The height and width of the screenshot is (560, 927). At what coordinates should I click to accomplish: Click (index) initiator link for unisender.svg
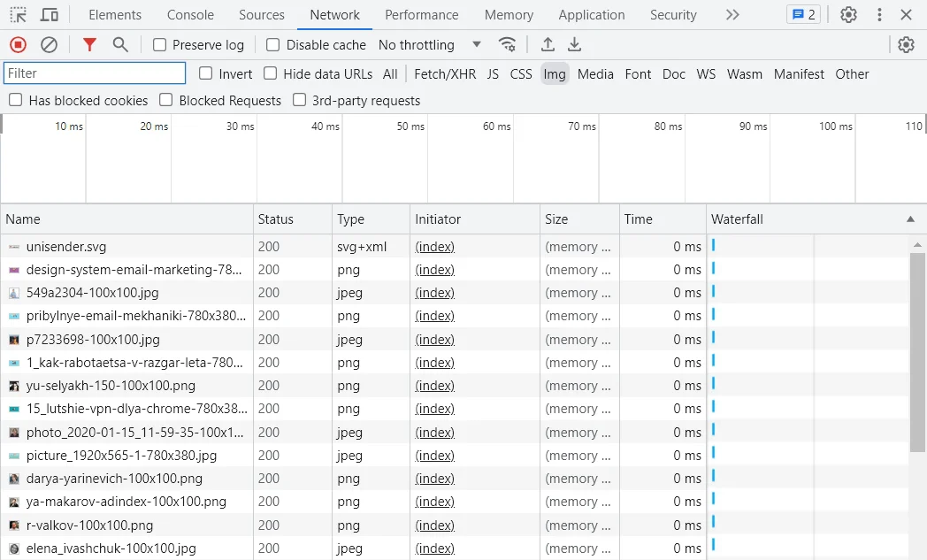click(434, 247)
